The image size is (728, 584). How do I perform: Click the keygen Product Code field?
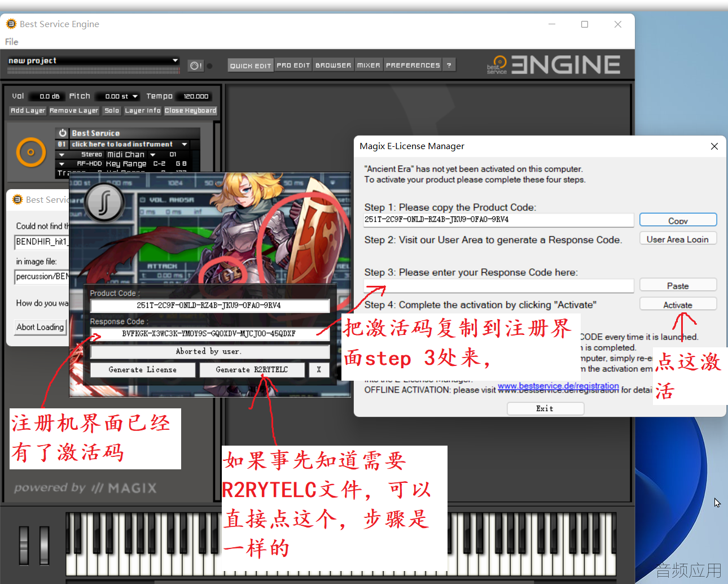pos(210,306)
